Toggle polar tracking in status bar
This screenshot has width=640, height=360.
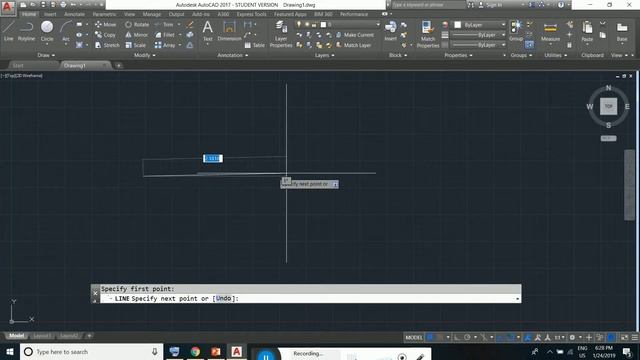(467, 337)
